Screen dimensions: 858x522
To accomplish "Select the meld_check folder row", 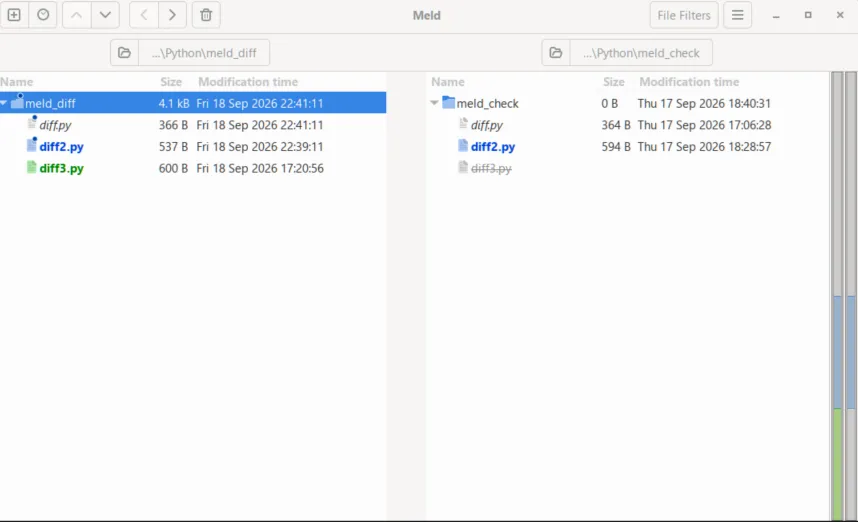I will (629, 103).
